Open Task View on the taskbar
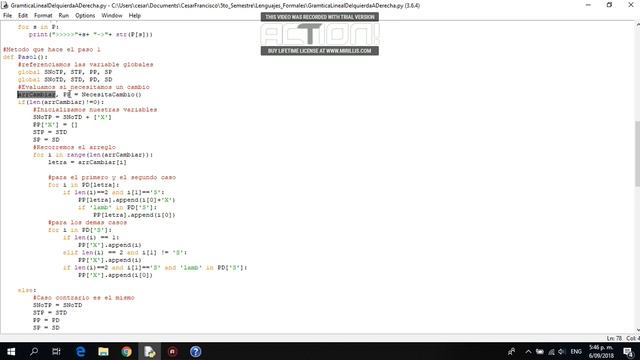The height and width of the screenshot is (360, 640). click(56, 351)
